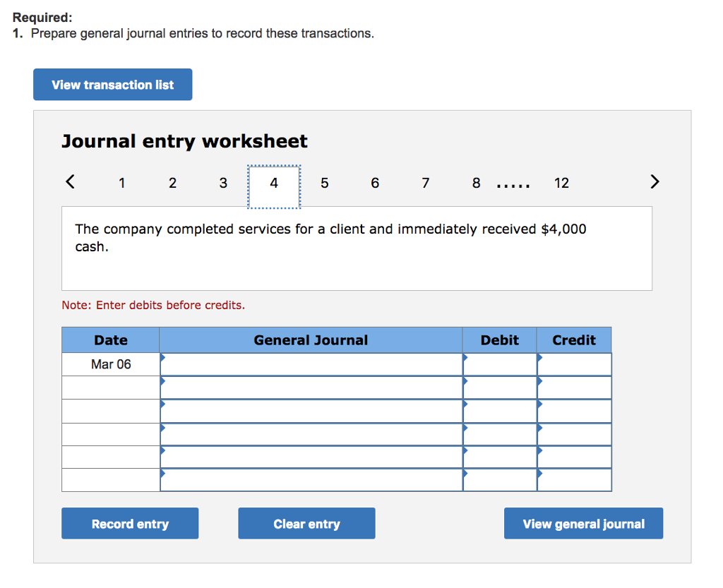Click Credit field in fifth row

point(575,457)
